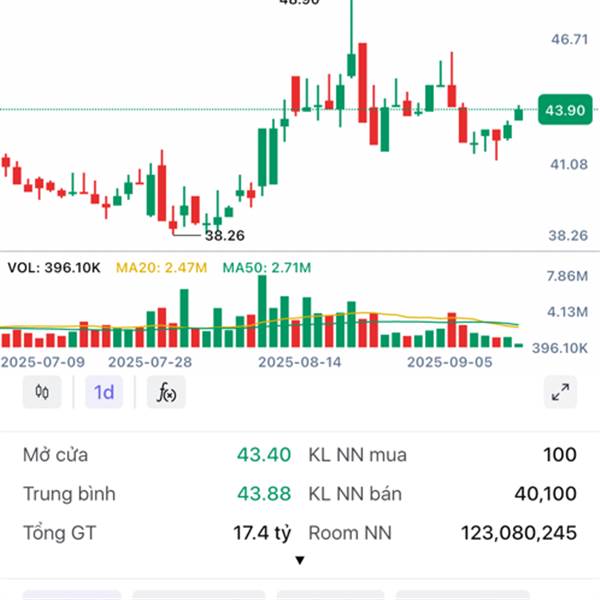The width and height of the screenshot is (600, 600).
Task: Click the KL NN mua value 100
Action: (x=560, y=455)
